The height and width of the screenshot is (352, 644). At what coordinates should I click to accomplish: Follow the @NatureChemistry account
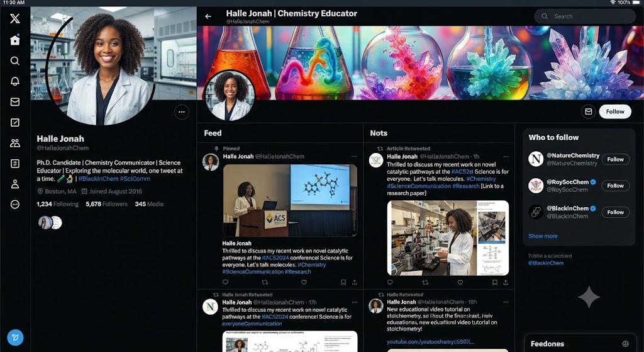pyautogui.click(x=615, y=159)
